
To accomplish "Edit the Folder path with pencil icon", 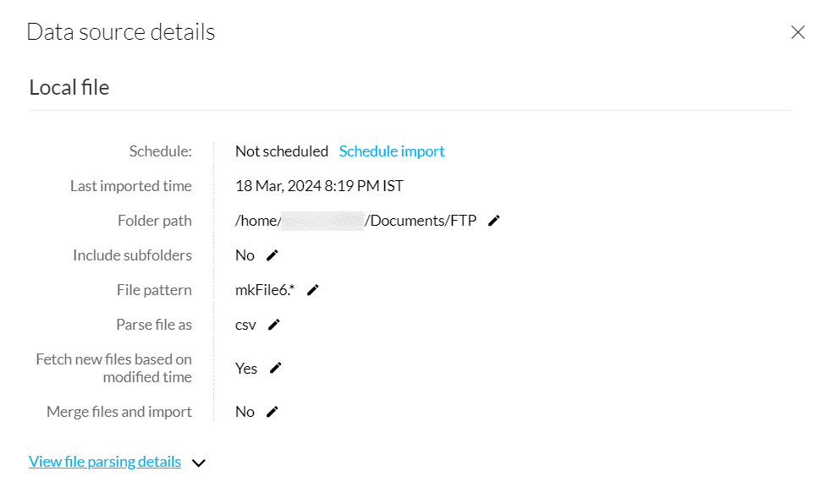I will [x=494, y=221].
